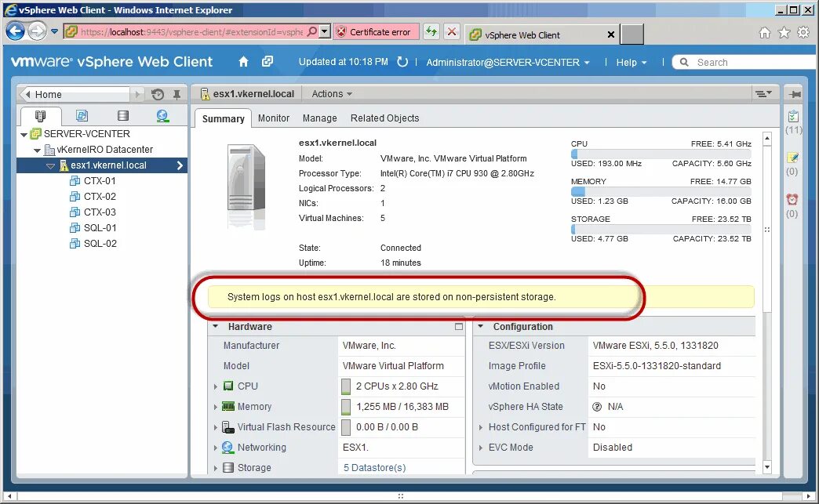The height and width of the screenshot is (504, 819).
Task: Select the Hosts and Clusters inventory tab icon
Action: [40, 116]
